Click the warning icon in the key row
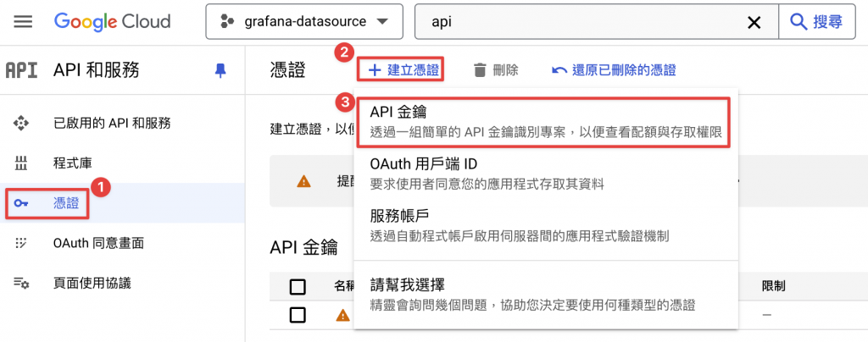This screenshot has width=868, height=342. [343, 316]
